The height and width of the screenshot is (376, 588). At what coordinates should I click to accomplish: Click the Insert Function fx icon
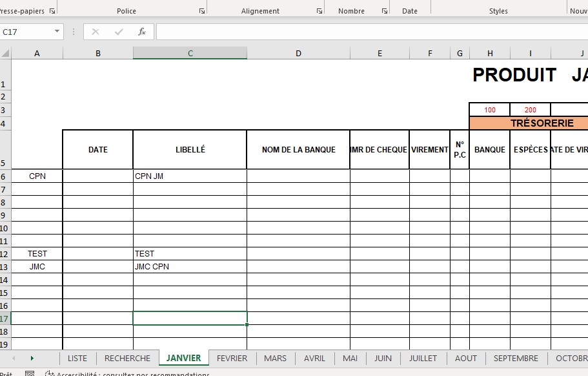coord(141,32)
